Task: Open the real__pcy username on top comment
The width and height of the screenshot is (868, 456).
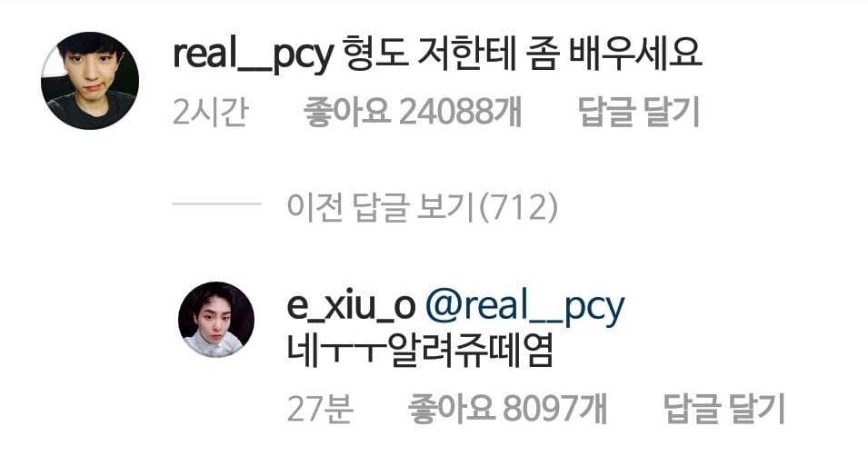Action: pos(253,55)
